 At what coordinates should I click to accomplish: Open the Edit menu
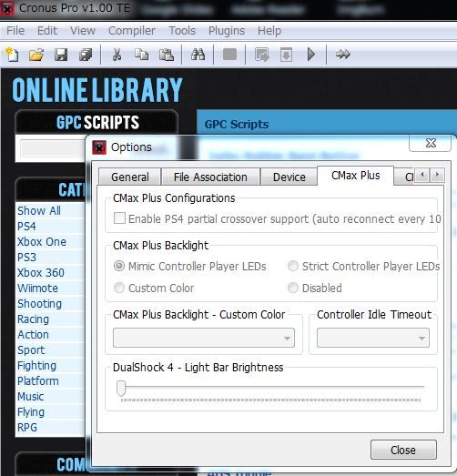pos(47,31)
